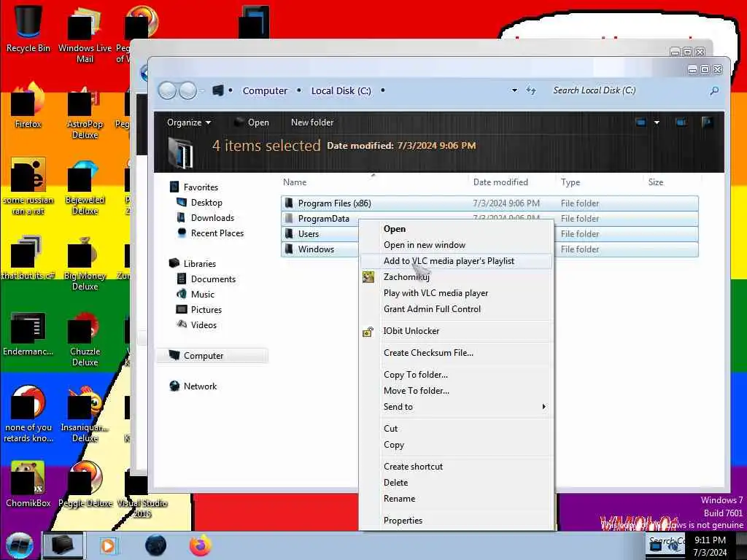
Task: Click the help icon in Explorer toolbar
Action: coord(707,122)
